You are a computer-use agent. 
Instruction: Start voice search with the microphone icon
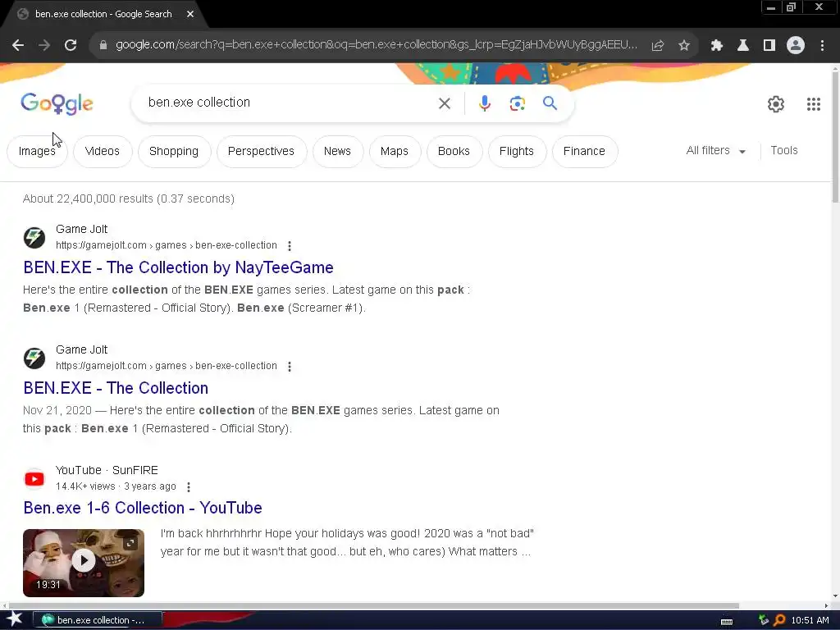click(x=485, y=103)
